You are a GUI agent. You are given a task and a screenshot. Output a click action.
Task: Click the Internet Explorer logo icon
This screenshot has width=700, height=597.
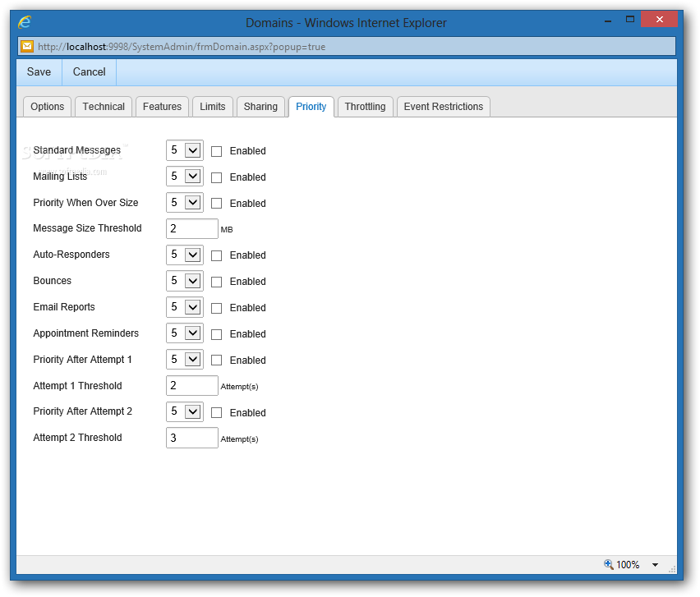(x=25, y=21)
